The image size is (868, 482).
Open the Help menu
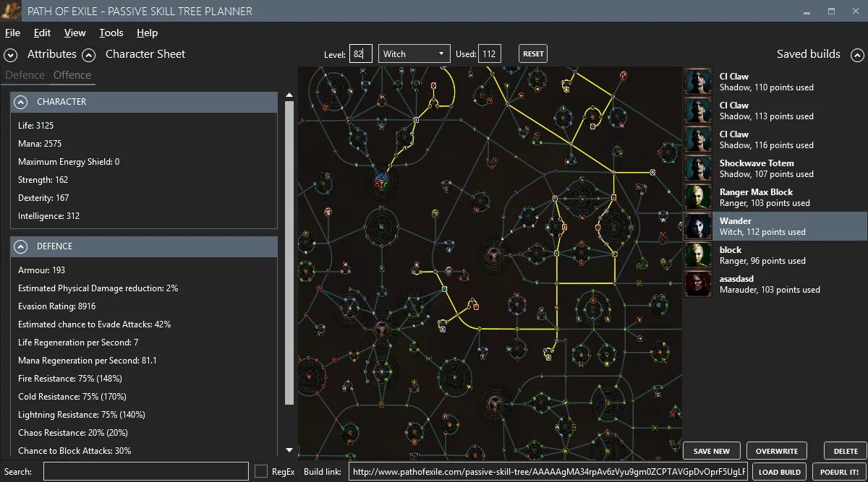(147, 33)
